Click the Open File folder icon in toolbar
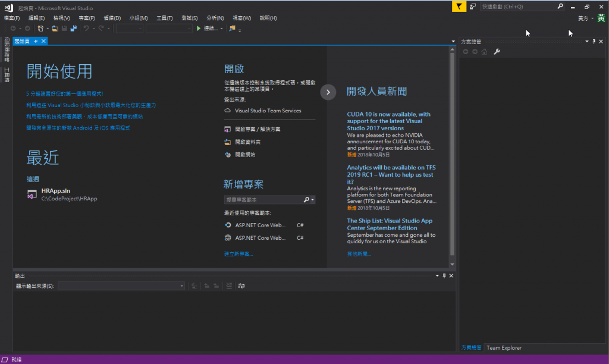The width and height of the screenshot is (609, 364). [55, 29]
